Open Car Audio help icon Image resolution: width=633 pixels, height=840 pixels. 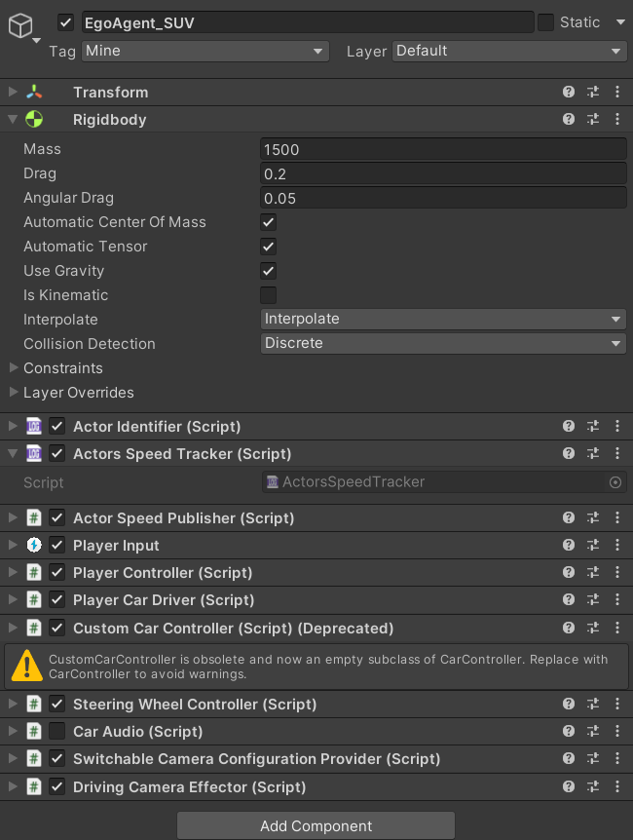coord(569,731)
